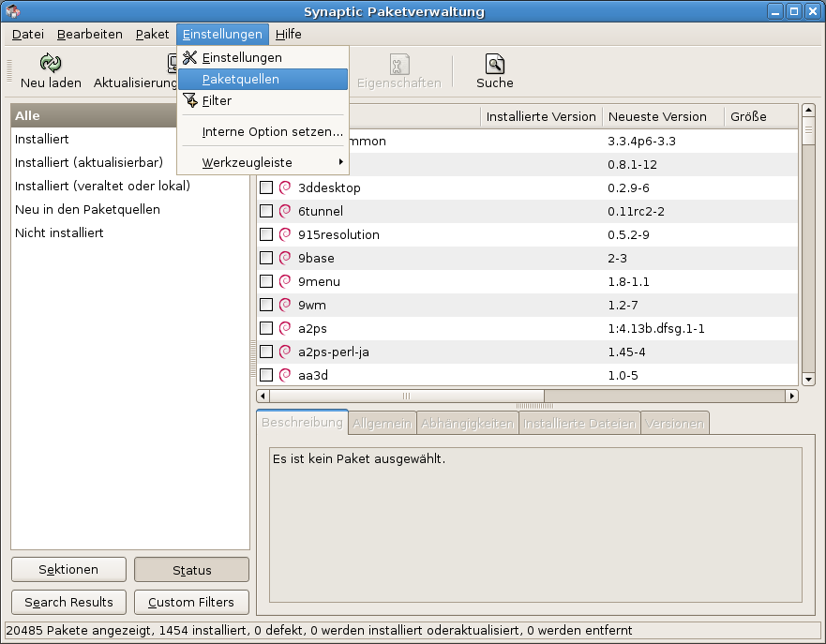Expand the Werkzeugleiste submenu
Viewport: 826px width, 644px height.
click(263, 162)
